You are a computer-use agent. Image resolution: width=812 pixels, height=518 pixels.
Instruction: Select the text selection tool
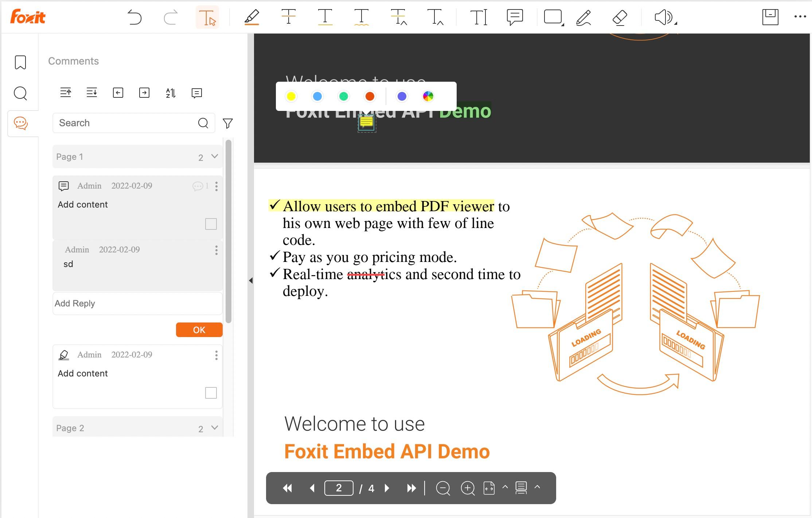coord(207,17)
